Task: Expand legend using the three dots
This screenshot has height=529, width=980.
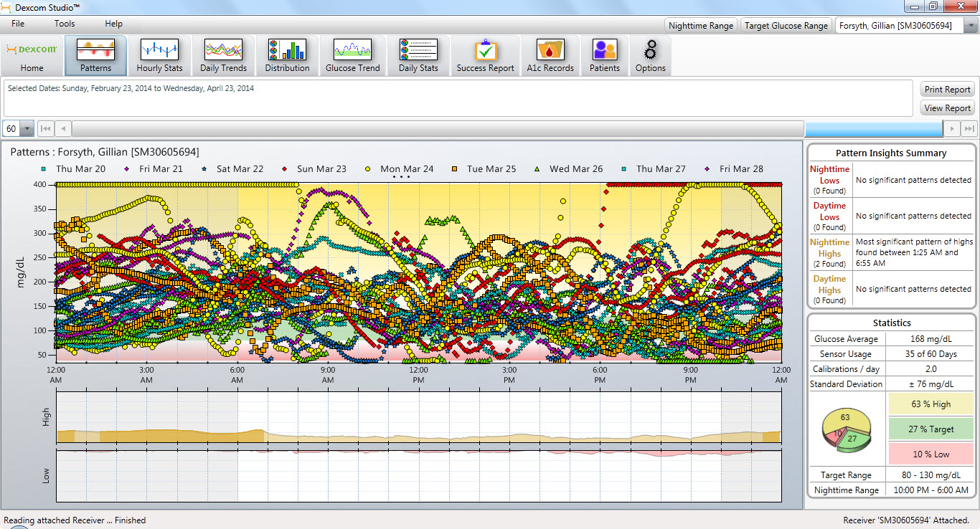Action: point(402,177)
